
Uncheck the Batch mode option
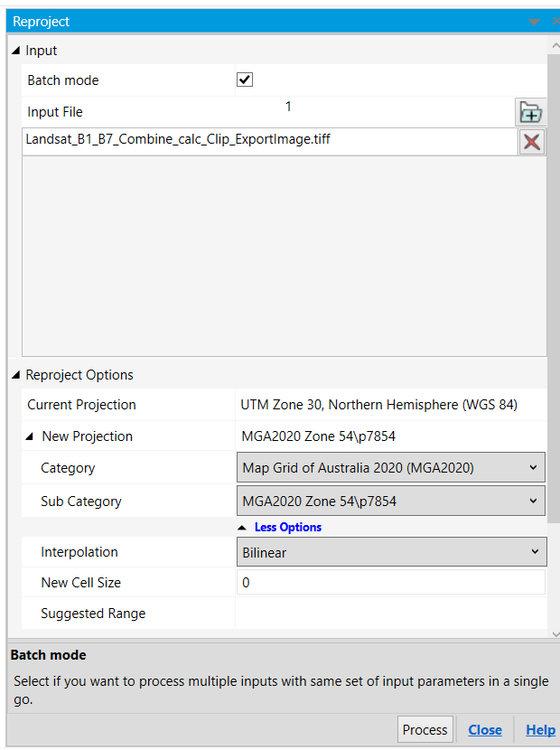pos(244,80)
